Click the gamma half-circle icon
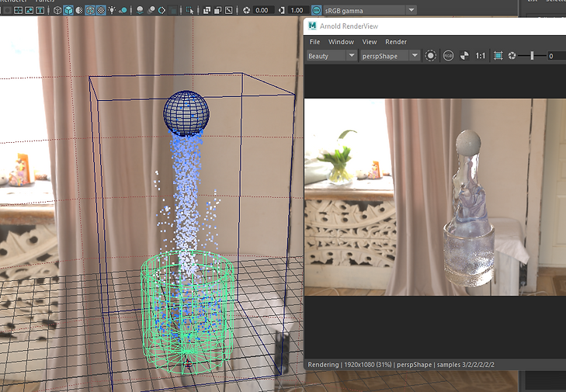This screenshot has height=392, width=566. [282, 10]
